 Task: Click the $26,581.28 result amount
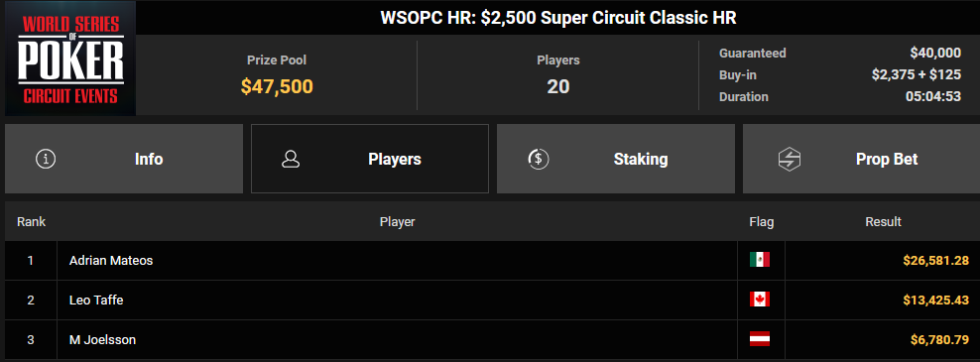(935, 261)
